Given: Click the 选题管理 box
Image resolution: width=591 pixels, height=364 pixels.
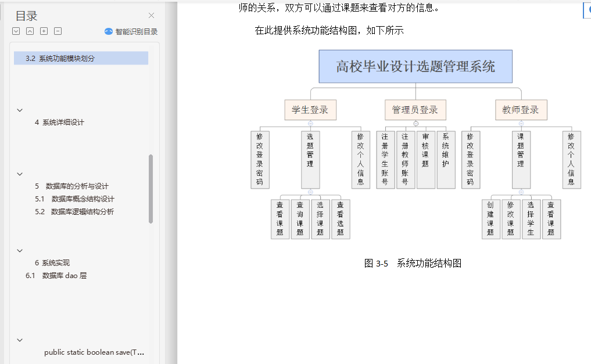Looking at the screenshot, I should 310,160.
